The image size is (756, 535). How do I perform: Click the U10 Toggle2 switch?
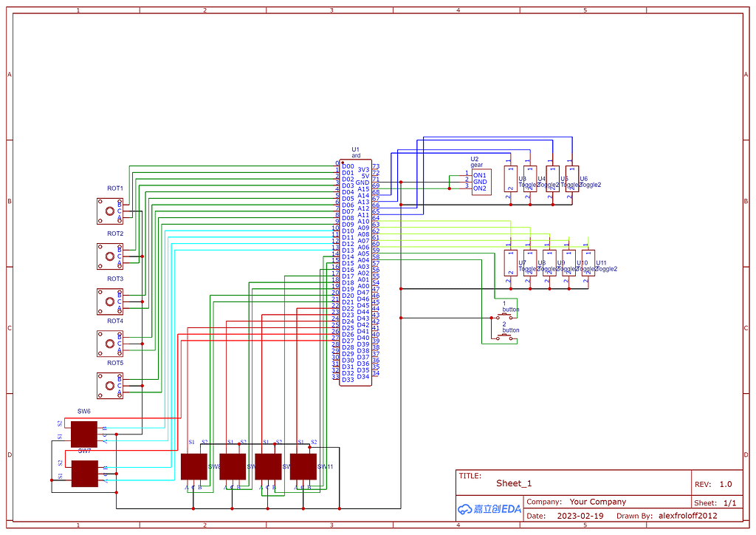point(568,263)
